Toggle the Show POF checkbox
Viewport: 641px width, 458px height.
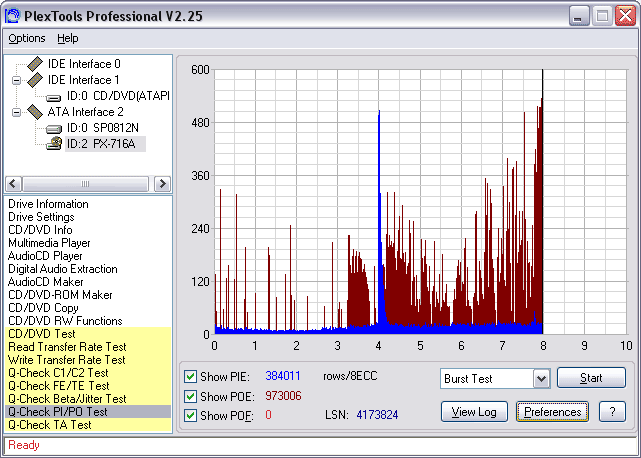pos(190,415)
